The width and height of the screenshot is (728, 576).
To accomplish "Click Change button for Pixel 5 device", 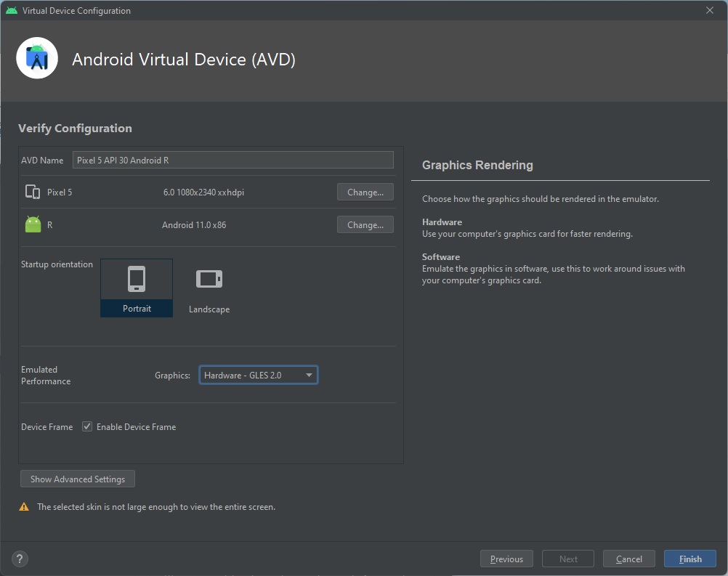I will coord(365,192).
